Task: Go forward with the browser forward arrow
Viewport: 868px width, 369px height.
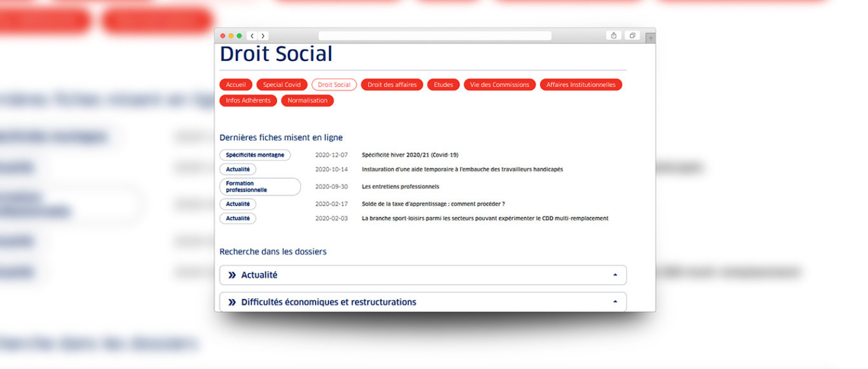Action: 263,36
